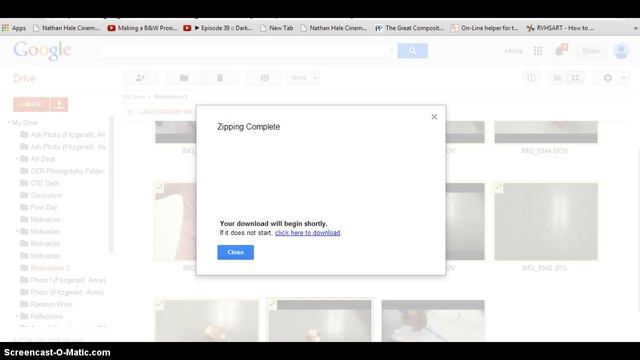Screen dimensions: 640x360
Task: Click the sidebar folder list scrollbar
Action: 111,184
